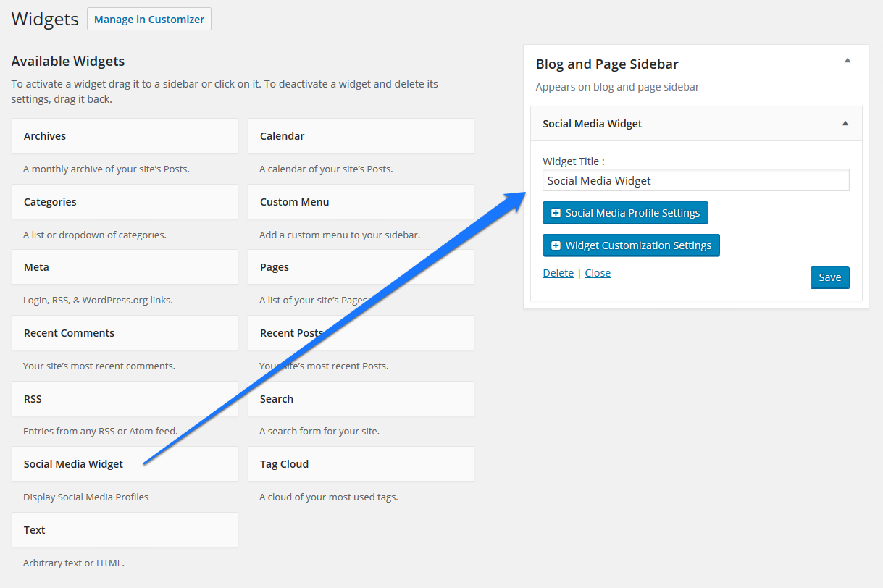The image size is (883, 588).
Task: Select the Meta widget
Action: tap(125, 267)
